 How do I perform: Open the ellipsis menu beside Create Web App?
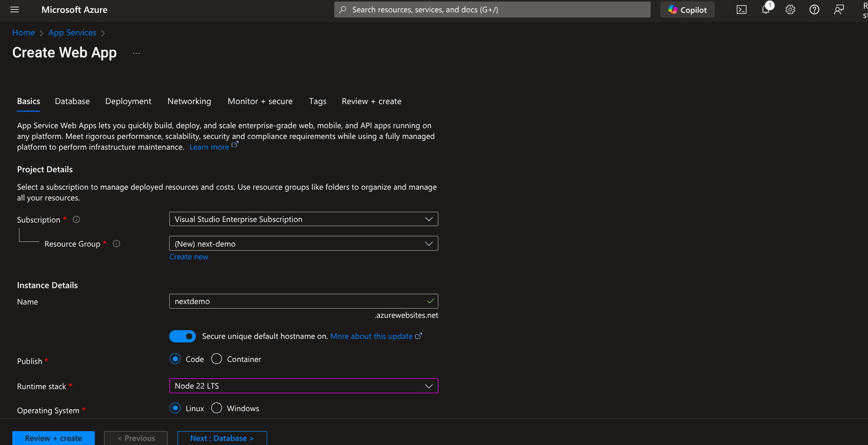tap(136, 53)
